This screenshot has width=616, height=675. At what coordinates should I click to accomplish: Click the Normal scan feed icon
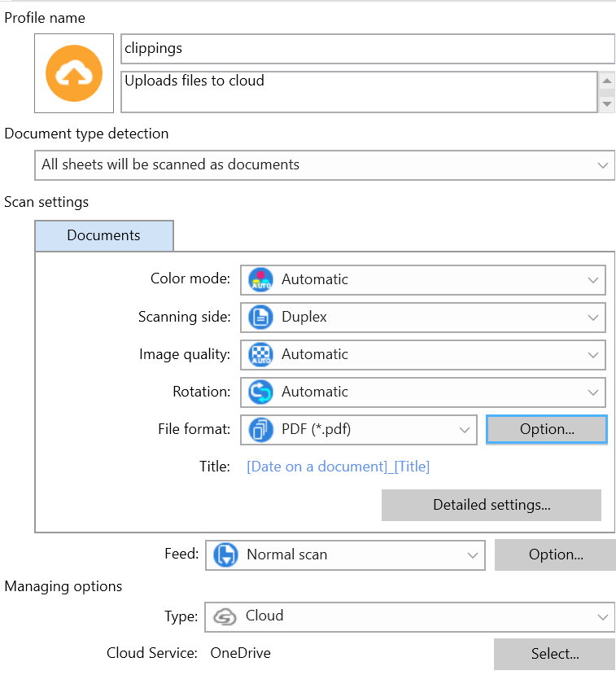pos(226,554)
